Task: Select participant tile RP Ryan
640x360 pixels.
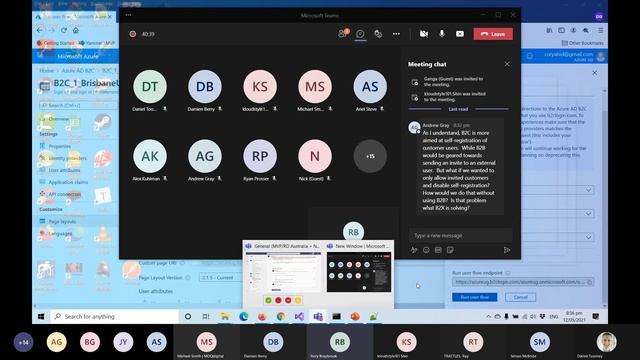Action: coord(260,156)
